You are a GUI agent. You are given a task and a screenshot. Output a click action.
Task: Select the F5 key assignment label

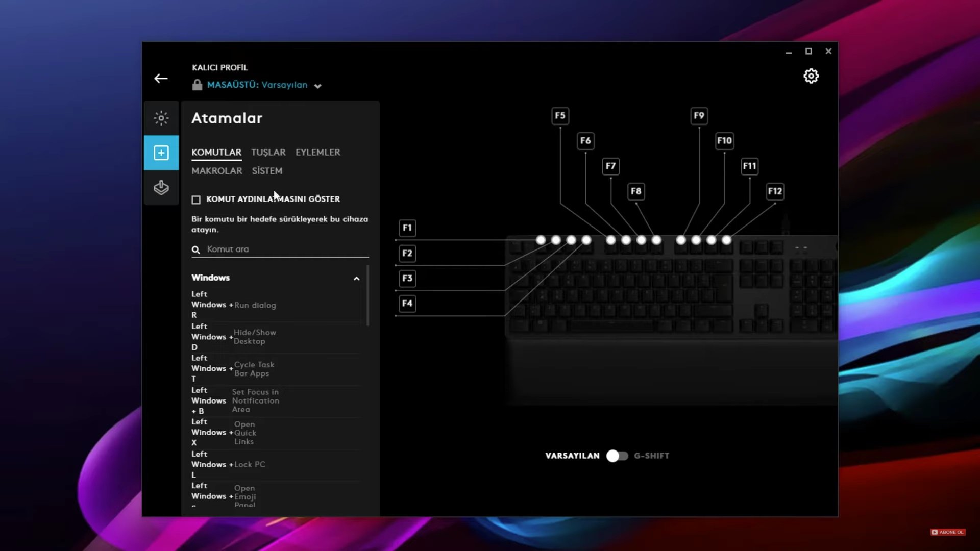(x=560, y=115)
